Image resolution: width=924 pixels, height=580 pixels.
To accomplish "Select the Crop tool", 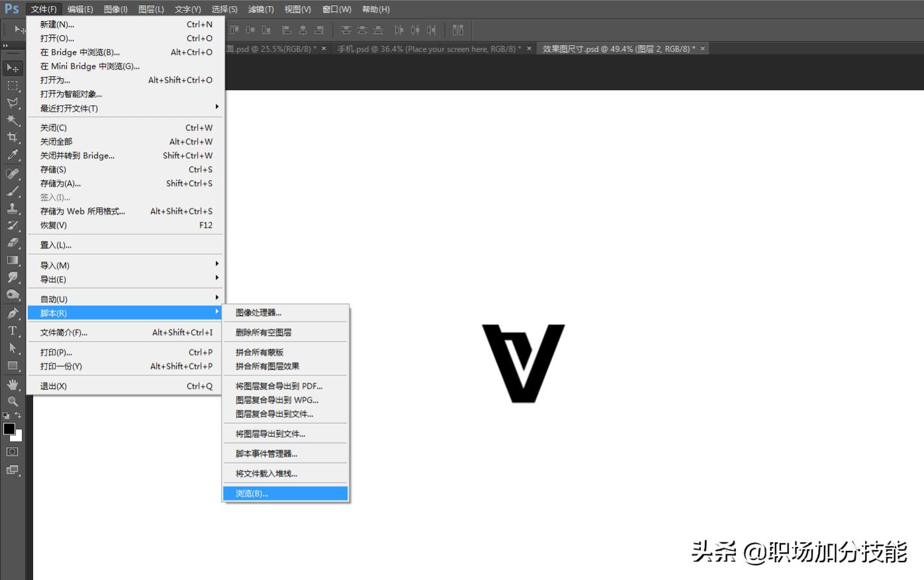I will [13, 138].
